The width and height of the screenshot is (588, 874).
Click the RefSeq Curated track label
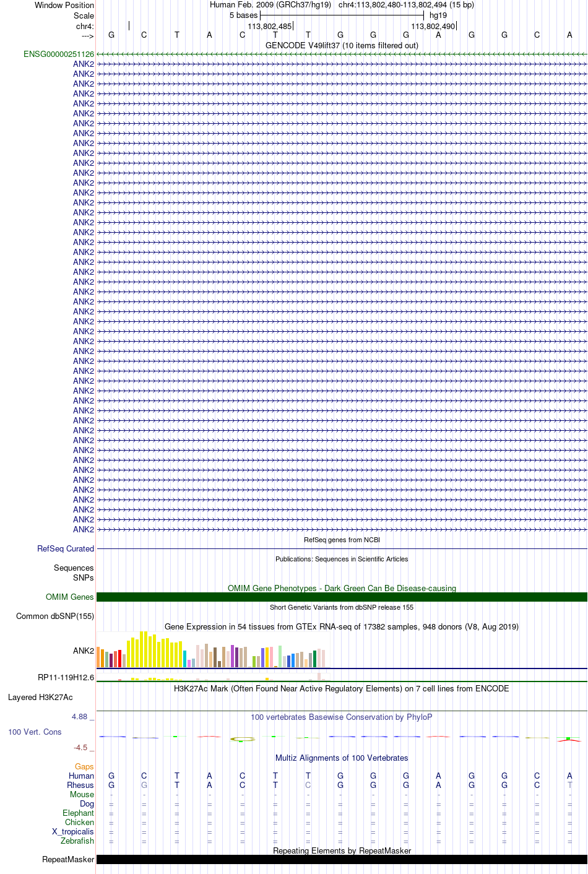(x=66, y=548)
